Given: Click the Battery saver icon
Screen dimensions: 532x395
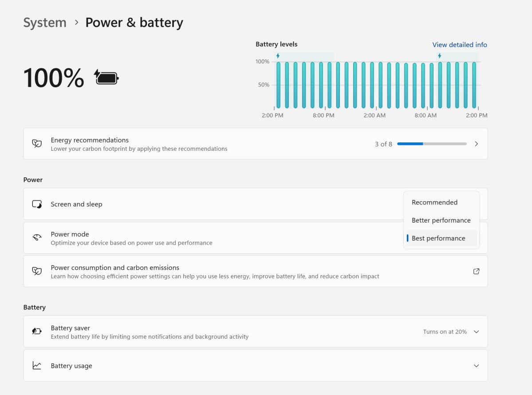Looking at the screenshot, I should click(37, 332).
